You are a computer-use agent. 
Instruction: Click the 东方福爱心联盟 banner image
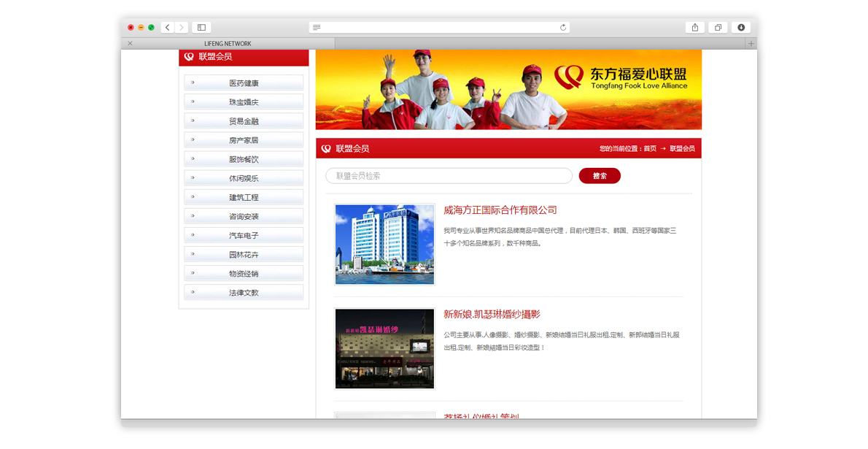(508, 90)
